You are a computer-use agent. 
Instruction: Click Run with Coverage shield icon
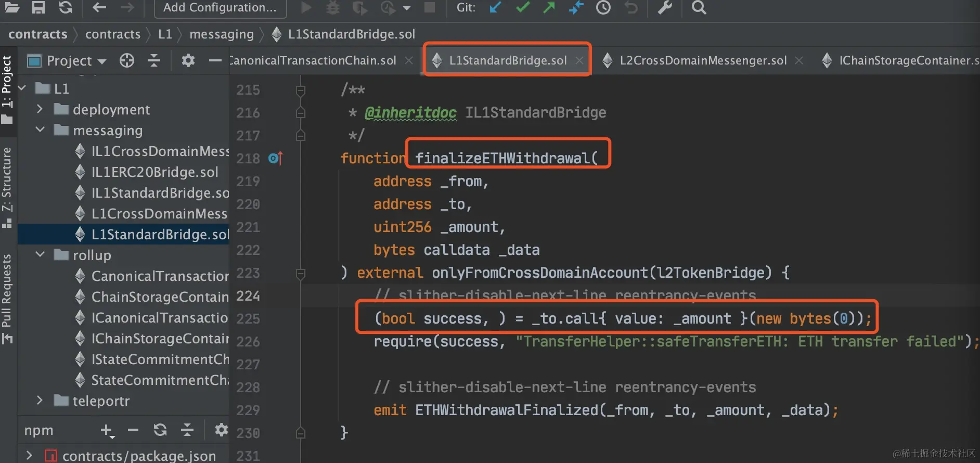tap(359, 7)
